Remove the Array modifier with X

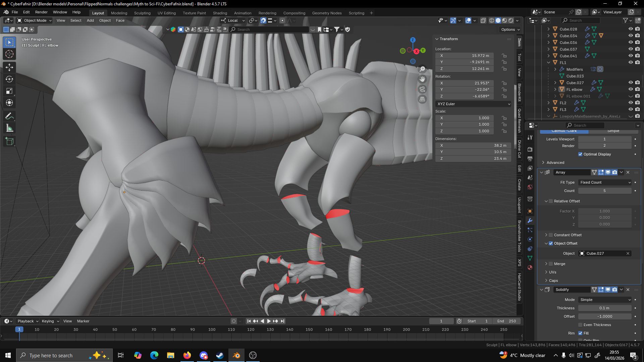[x=628, y=172]
